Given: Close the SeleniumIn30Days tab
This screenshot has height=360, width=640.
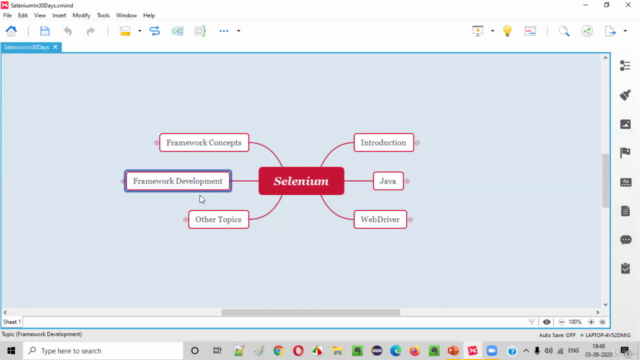Looking at the screenshot, I should point(55,47).
